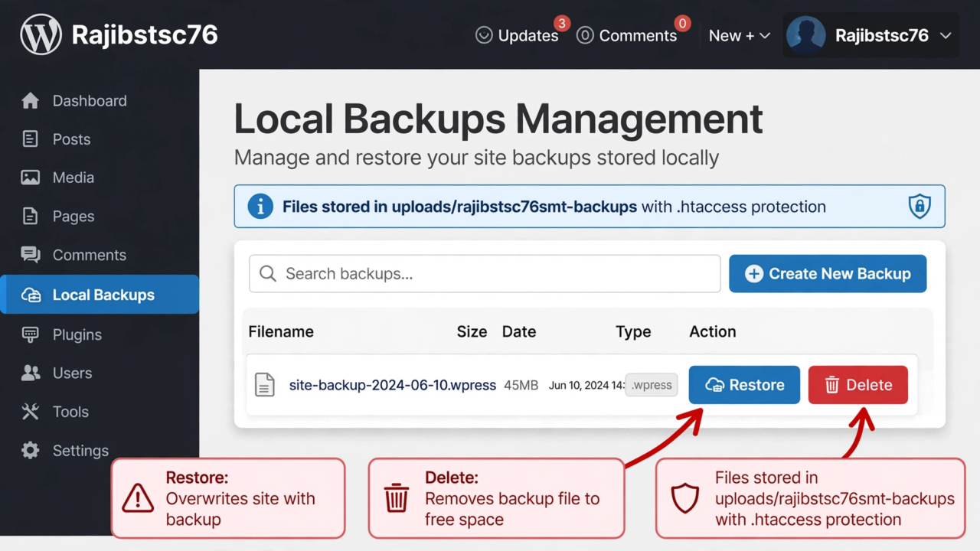
Task: Click the .wpress type badge
Action: (x=652, y=385)
